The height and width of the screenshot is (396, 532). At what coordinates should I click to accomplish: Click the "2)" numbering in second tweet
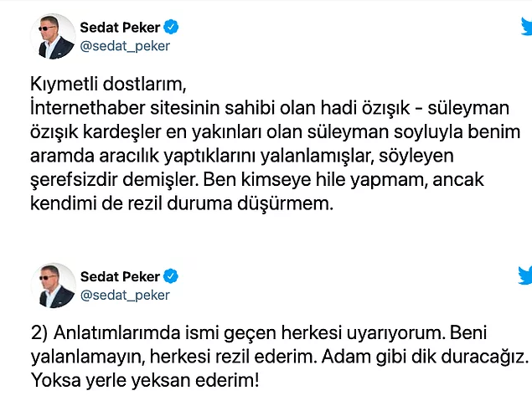[39, 333]
